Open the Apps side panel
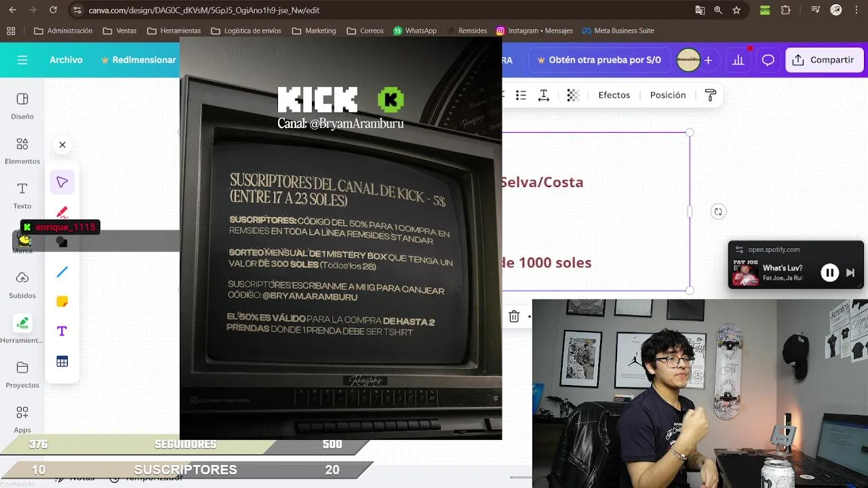Screen dimensions: 868x488 pos(22,420)
